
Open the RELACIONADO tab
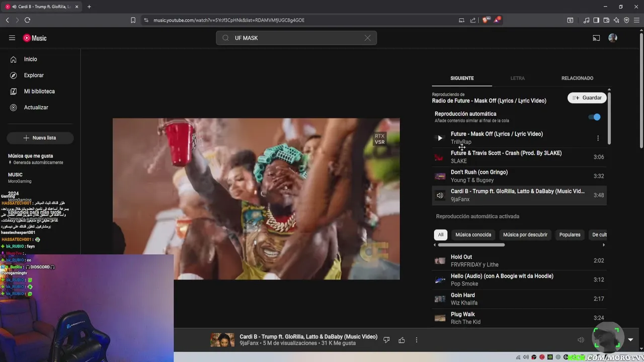[x=577, y=78]
